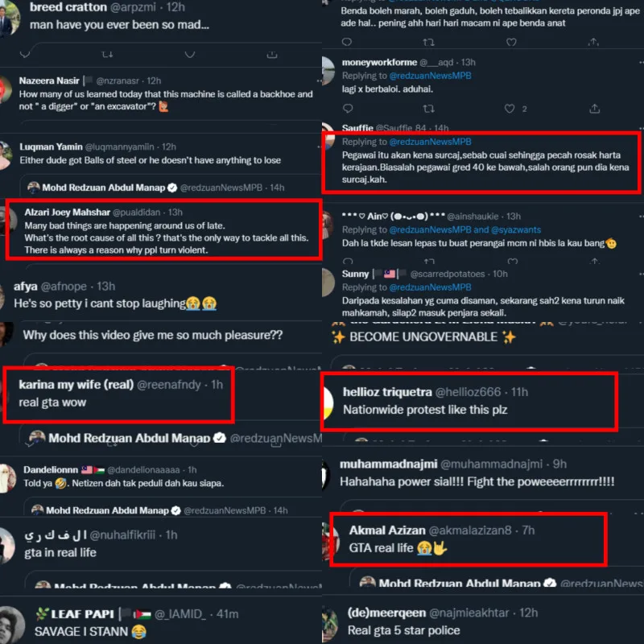Share breed cratton's tweet via share icon

(x=272, y=54)
